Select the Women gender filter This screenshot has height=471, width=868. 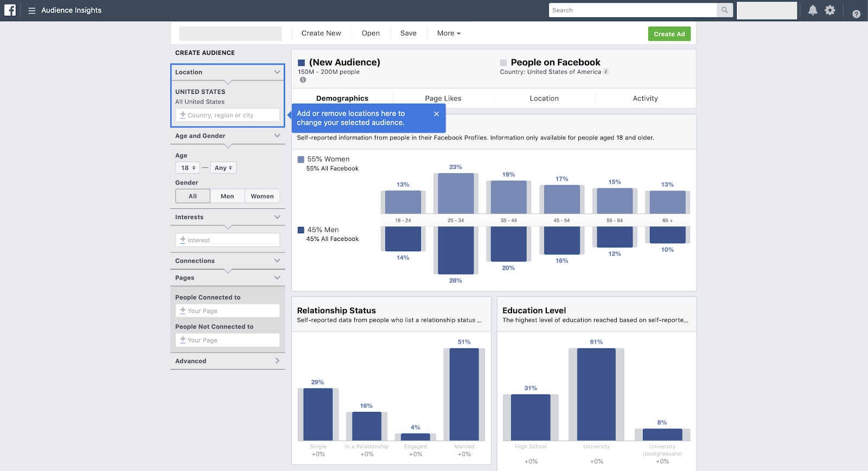click(x=262, y=196)
